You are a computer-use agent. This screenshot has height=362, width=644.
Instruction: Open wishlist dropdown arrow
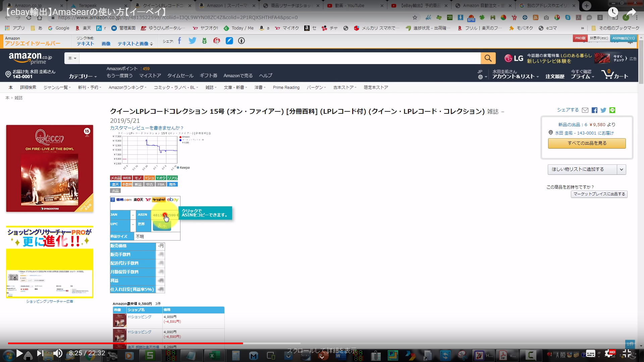point(622,169)
